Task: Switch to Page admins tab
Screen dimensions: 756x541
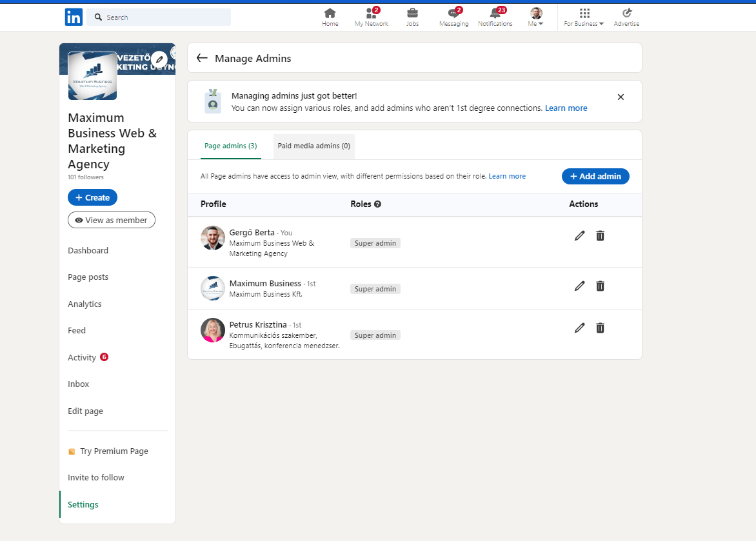Action: (230, 146)
